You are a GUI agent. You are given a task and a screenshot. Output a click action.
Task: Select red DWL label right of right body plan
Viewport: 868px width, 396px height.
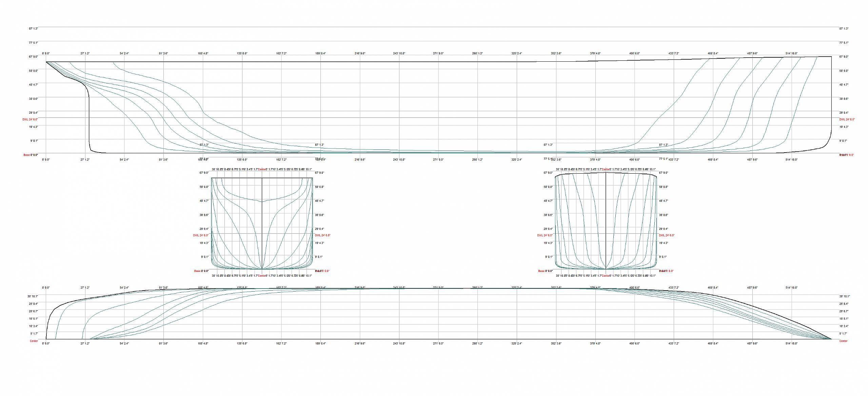(x=667, y=235)
